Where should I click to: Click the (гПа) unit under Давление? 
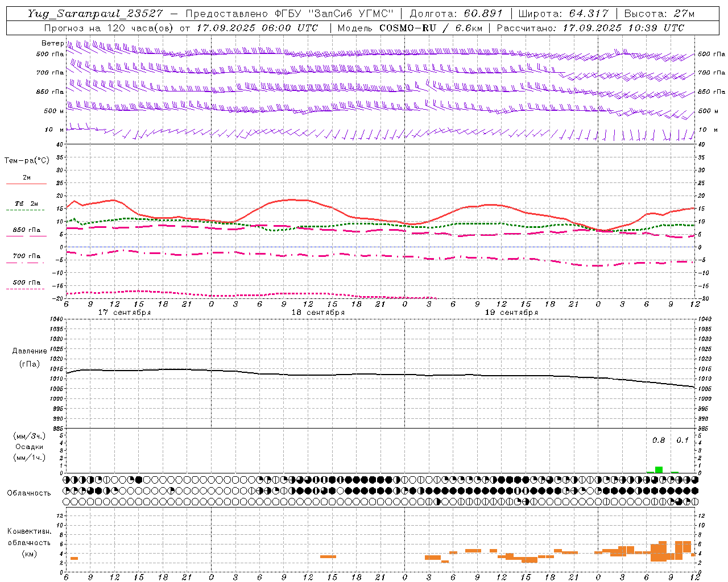30,364
